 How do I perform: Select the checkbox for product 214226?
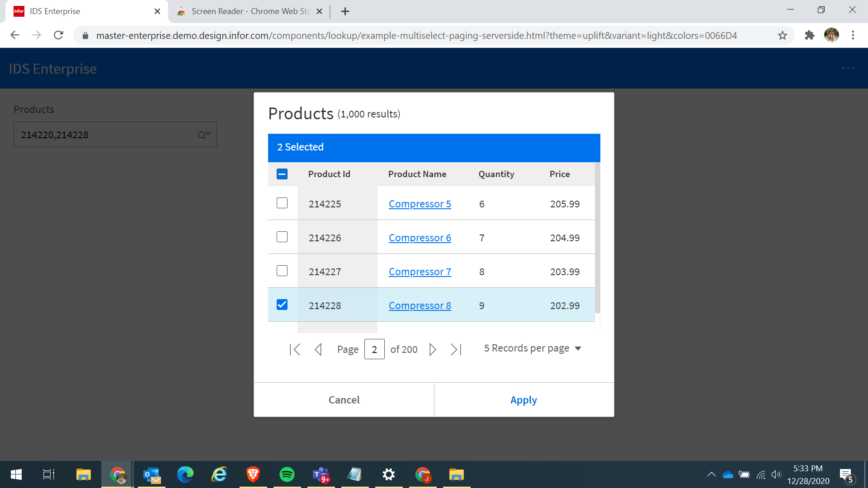pyautogui.click(x=282, y=237)
